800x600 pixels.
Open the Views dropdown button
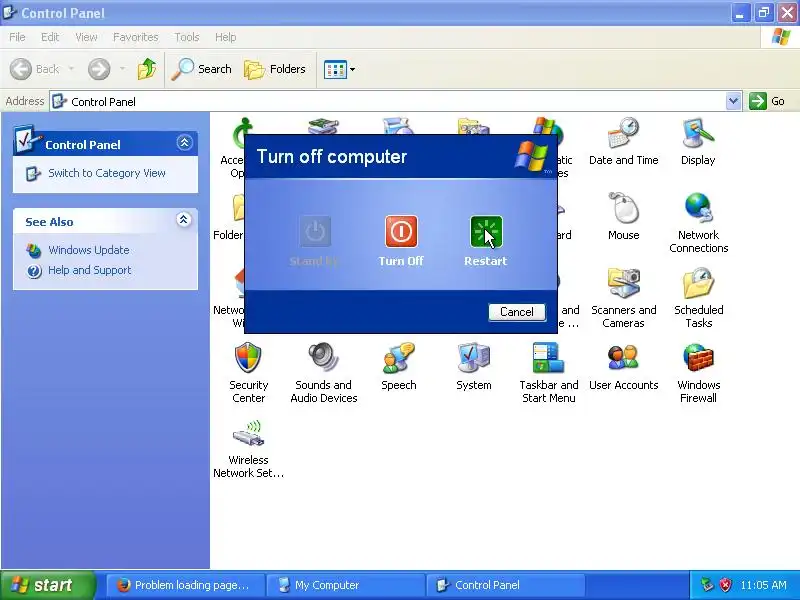(339, 69)
